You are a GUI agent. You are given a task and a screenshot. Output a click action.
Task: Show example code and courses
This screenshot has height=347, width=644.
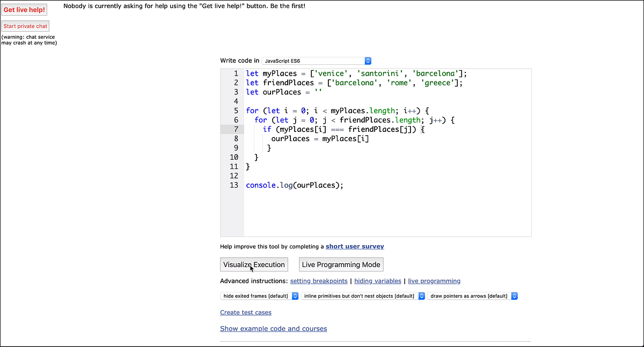tap(273, 328)
